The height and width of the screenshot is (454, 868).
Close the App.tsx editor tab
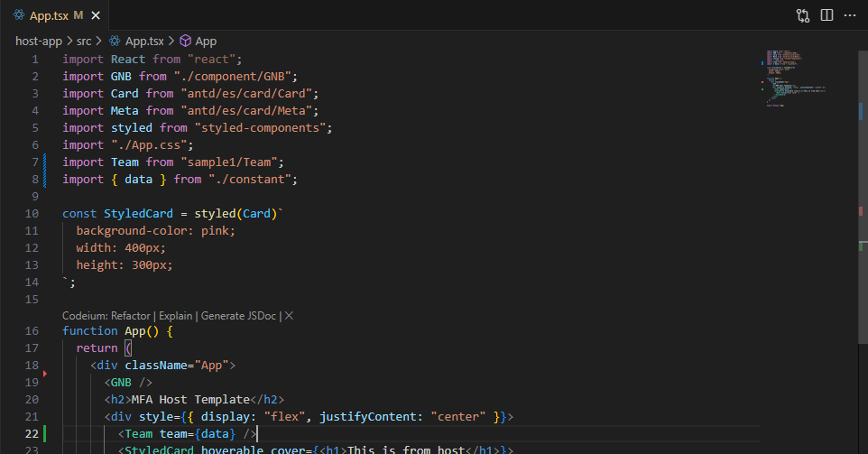click(x=97, y=15)
